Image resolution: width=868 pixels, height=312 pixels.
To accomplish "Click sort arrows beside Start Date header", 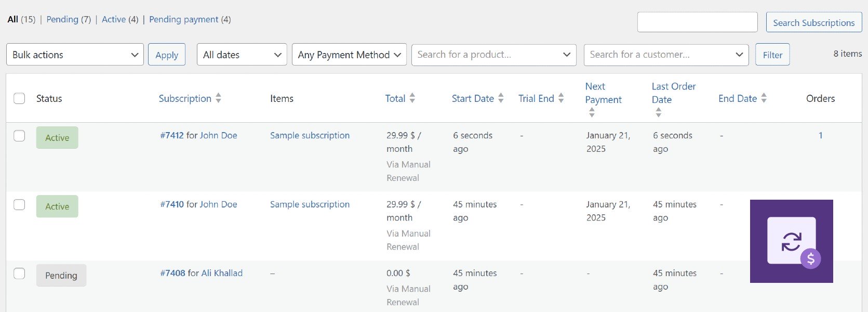I will [x=501, y=98].
